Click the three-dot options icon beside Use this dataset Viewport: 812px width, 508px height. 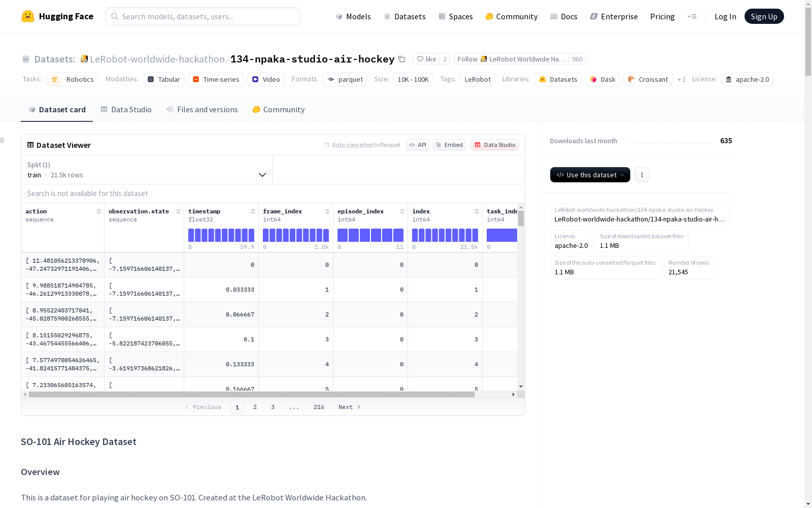[642, 175]
